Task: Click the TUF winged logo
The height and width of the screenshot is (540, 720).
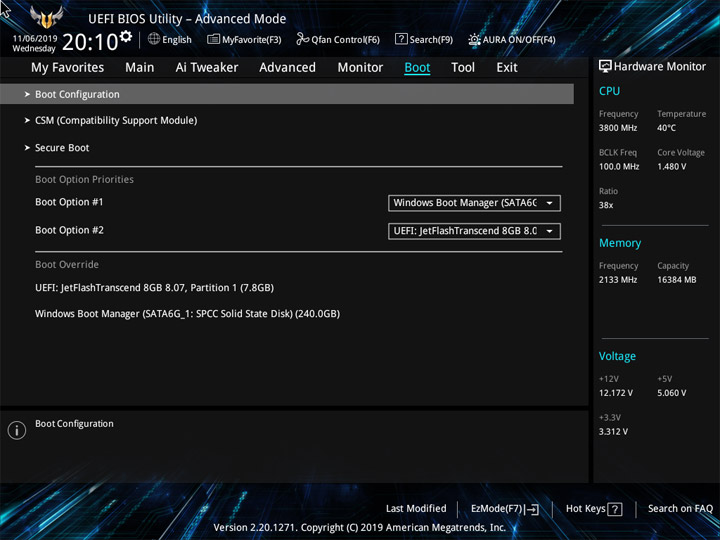Action: (x=46, y=17)
